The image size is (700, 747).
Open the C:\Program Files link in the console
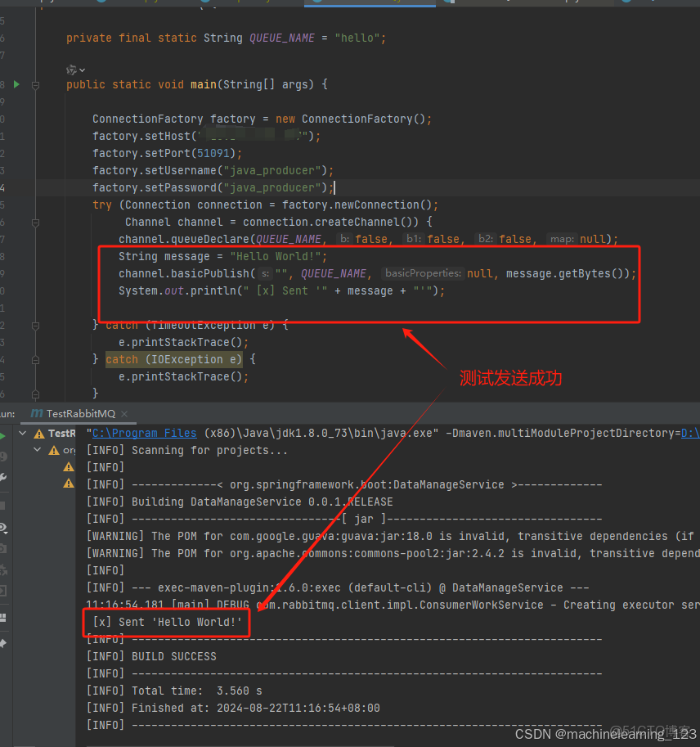[144, 433]
